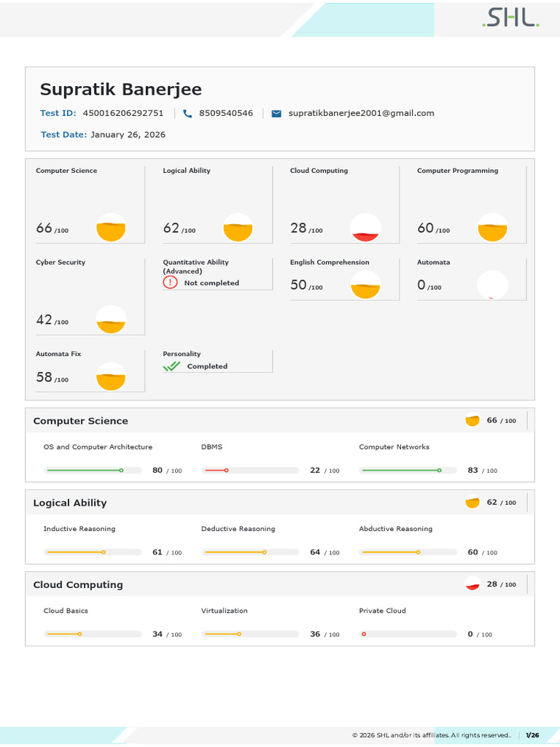Click the Computer Programming card title

[458, 171]
